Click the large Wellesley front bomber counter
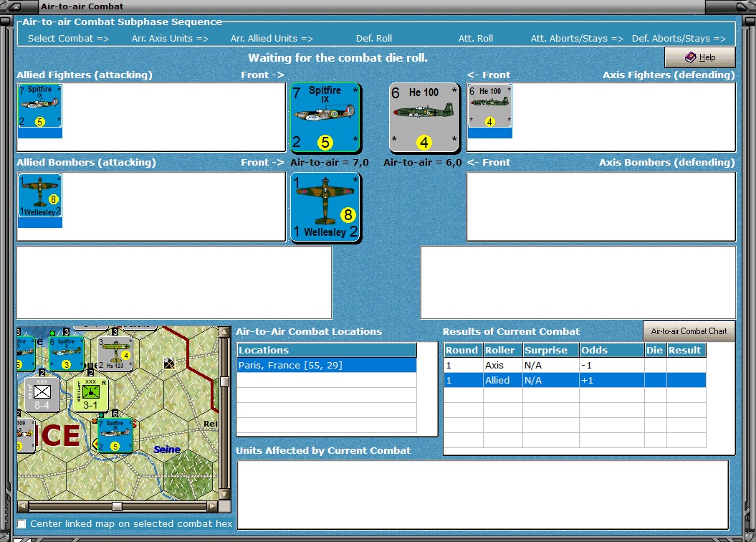The width and height of the screenshot is (756, 542). coord(325,207)
